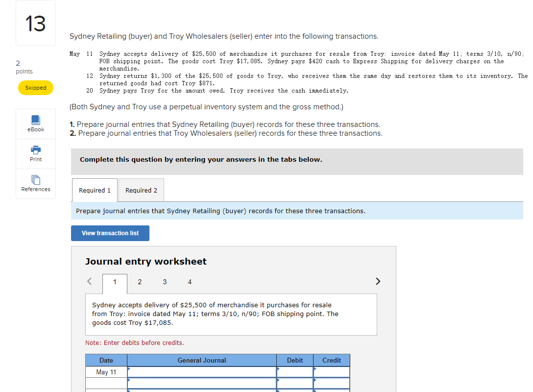
Task: Click the second row General Journal field
Action: [202, 383]
